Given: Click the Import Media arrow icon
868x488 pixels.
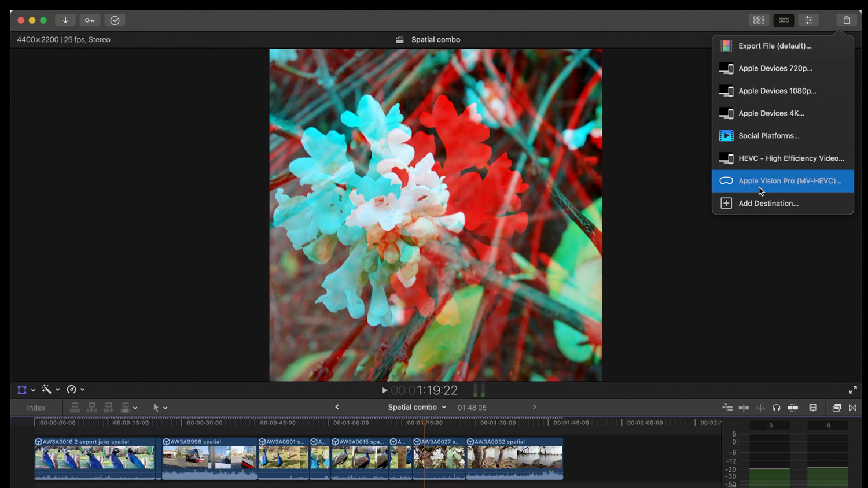Looking at the screenshot, I should (x=65, y=20).
